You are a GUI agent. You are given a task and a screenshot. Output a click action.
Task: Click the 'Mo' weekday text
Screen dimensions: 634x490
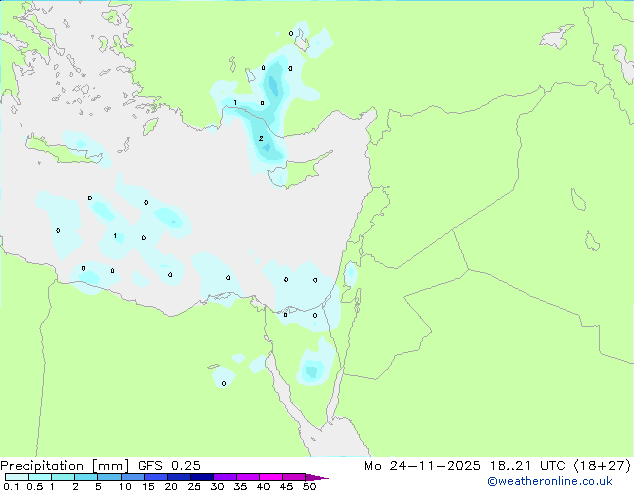click(372, 466)
